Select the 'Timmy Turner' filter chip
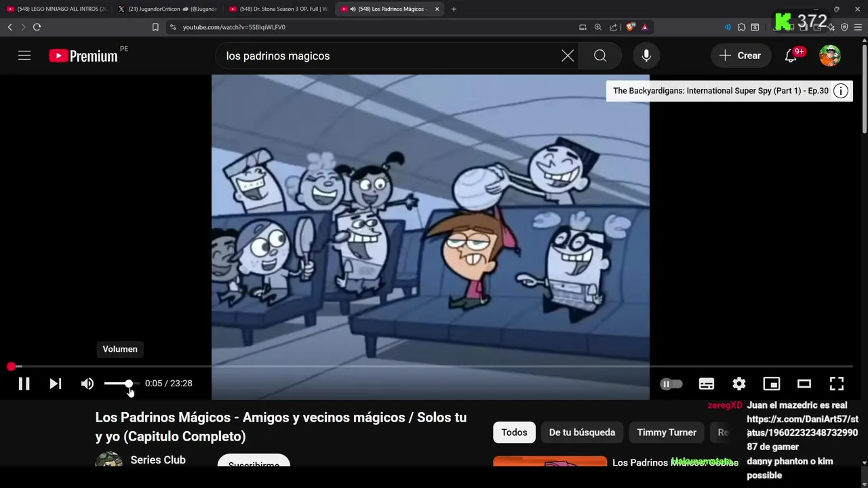The width and height of the screenshot is (868, 488). (667, 432)
